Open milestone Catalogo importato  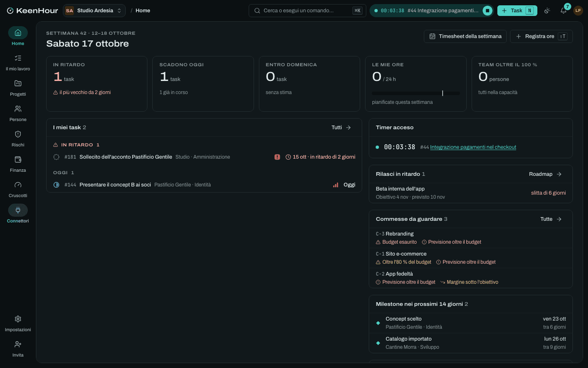click(471, 343)
